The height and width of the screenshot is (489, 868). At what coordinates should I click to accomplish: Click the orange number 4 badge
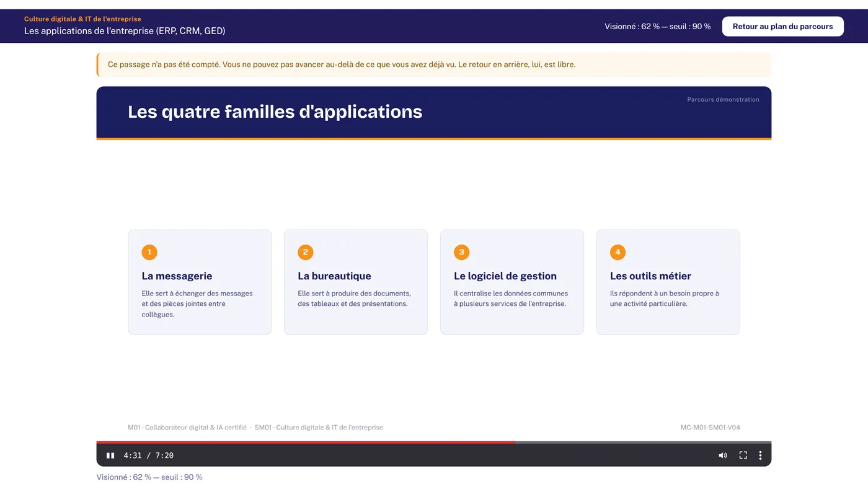tap(618, 252)
